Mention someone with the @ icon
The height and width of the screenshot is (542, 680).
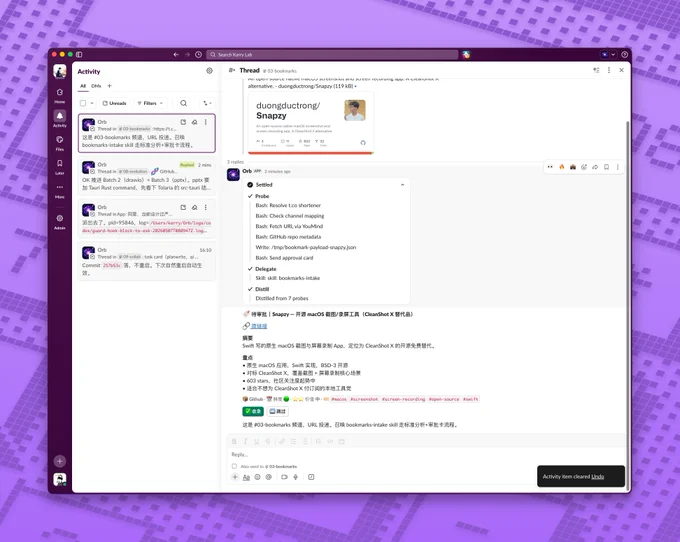click(269, 477)
